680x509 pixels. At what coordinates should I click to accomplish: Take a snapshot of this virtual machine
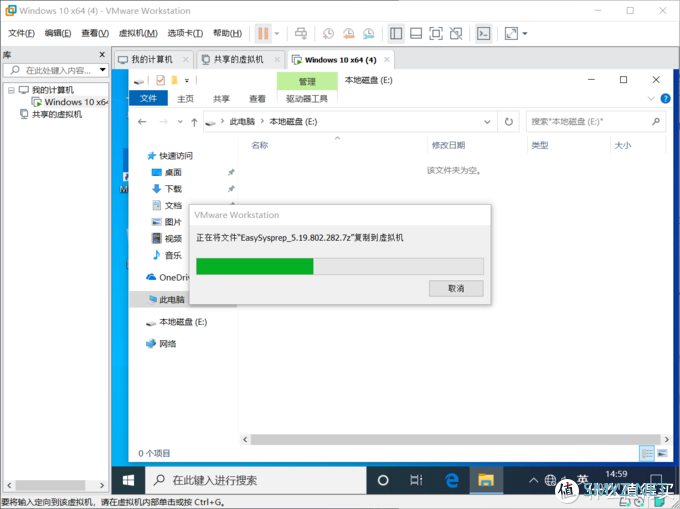pos(328,33)
